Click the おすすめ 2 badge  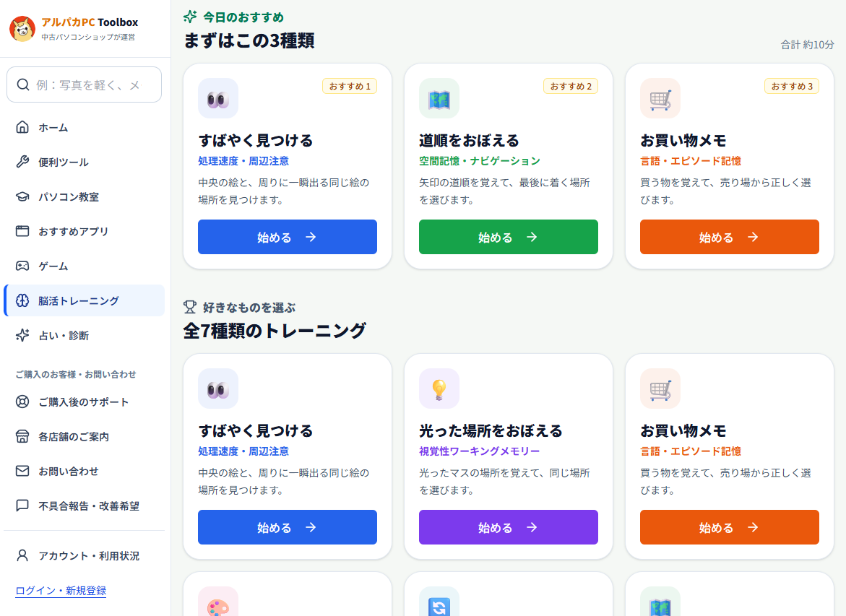[571, 87]
